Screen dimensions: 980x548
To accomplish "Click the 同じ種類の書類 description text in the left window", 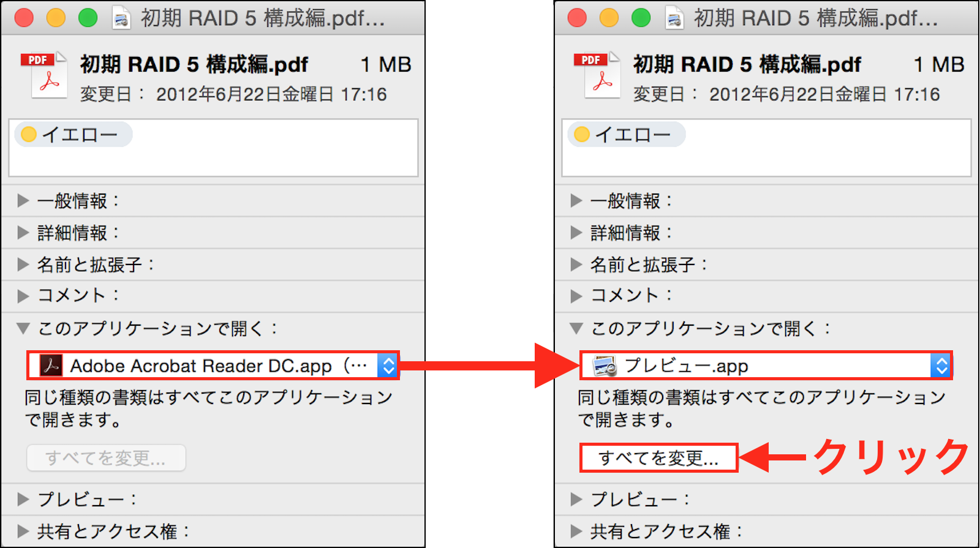I will (x=209, y=408).
